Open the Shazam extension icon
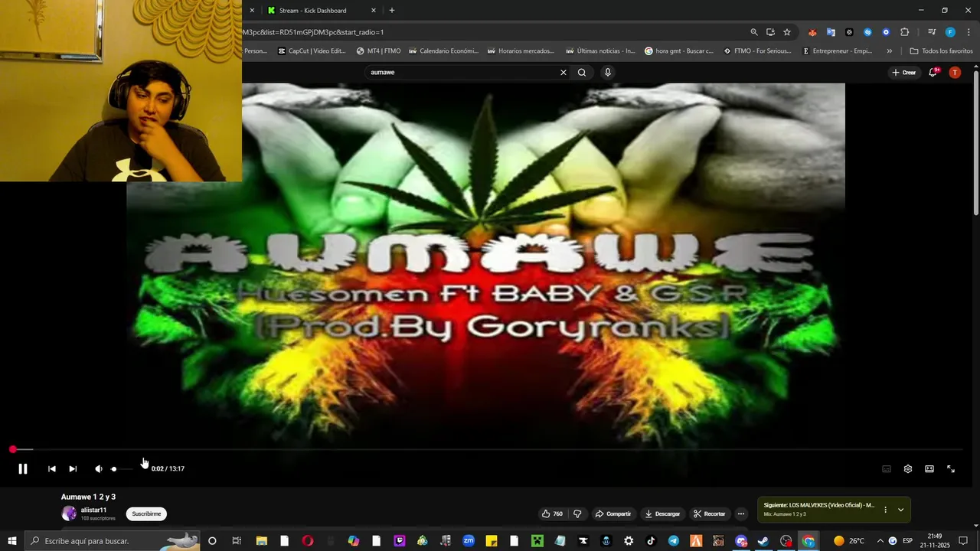The height and width of the screenshot is (551, 980). point(867,32)
